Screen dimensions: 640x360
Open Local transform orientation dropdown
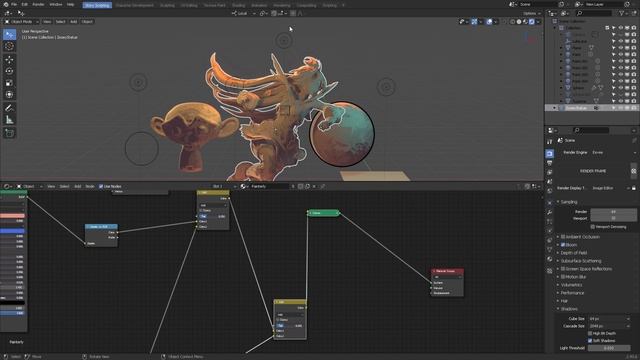pos(244,13)
